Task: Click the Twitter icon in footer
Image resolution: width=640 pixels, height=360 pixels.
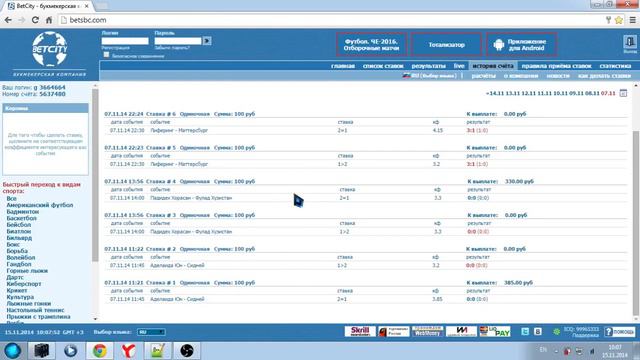Action: tap(525, 332)
